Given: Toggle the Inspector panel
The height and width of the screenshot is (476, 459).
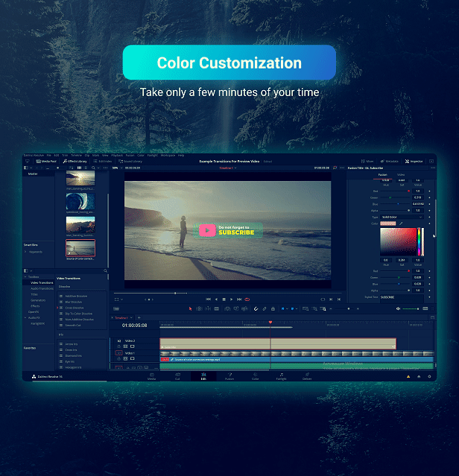Looking at the screenshot, I should 414,161.
